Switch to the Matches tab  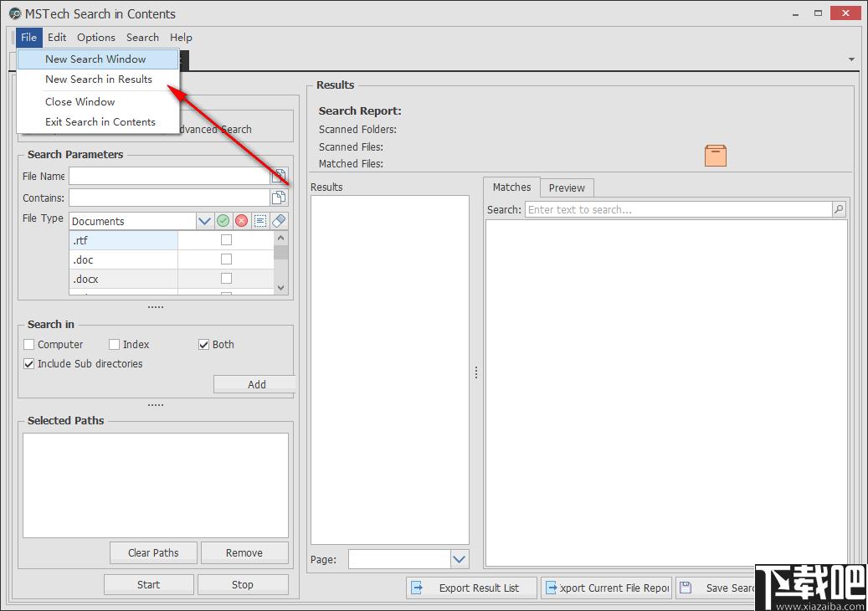[x=511, y=187]
